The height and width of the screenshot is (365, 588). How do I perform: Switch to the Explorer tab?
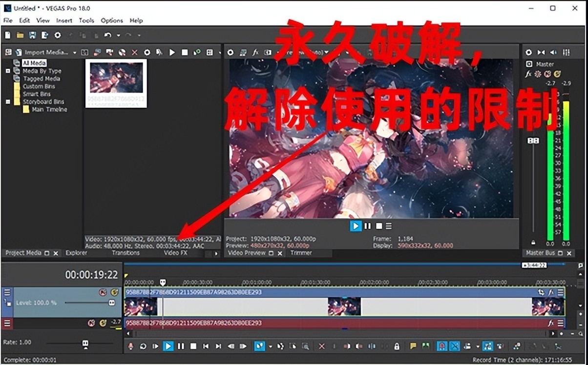(x=76, y=253)
